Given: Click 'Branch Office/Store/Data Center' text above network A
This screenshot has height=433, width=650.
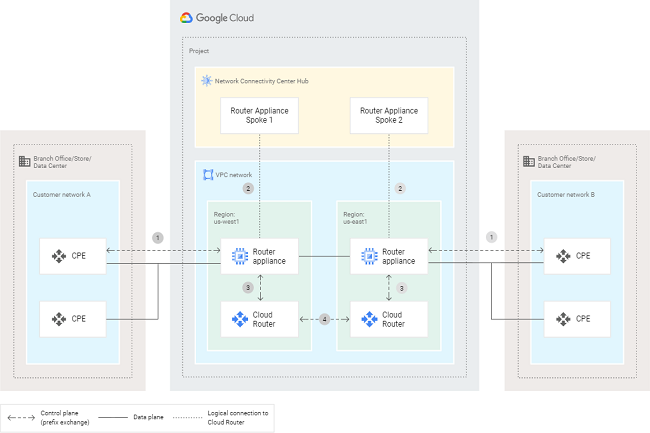Looking at the screenshot, I should 62,162.
